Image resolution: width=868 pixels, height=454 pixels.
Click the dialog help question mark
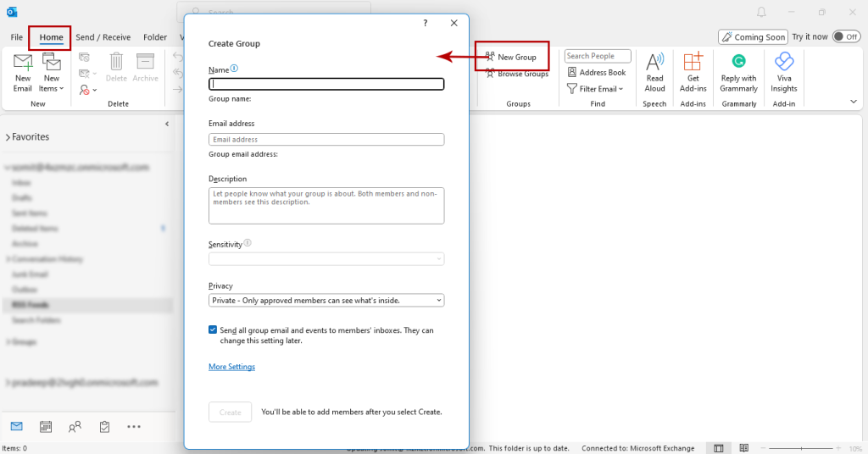coord(426,23)
